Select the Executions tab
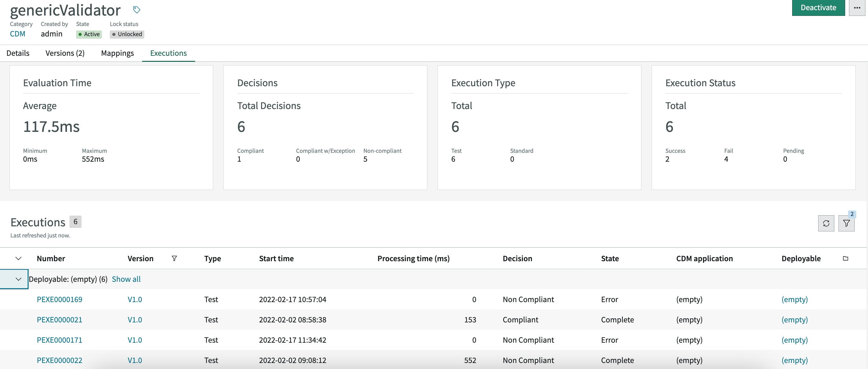 [168, 53]
